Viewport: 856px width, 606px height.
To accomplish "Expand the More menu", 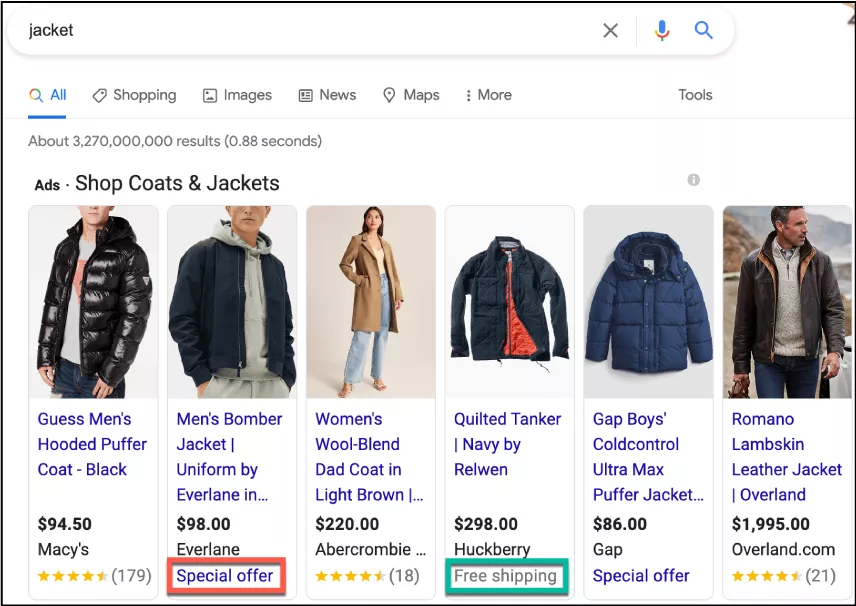I will click(489, 95).
